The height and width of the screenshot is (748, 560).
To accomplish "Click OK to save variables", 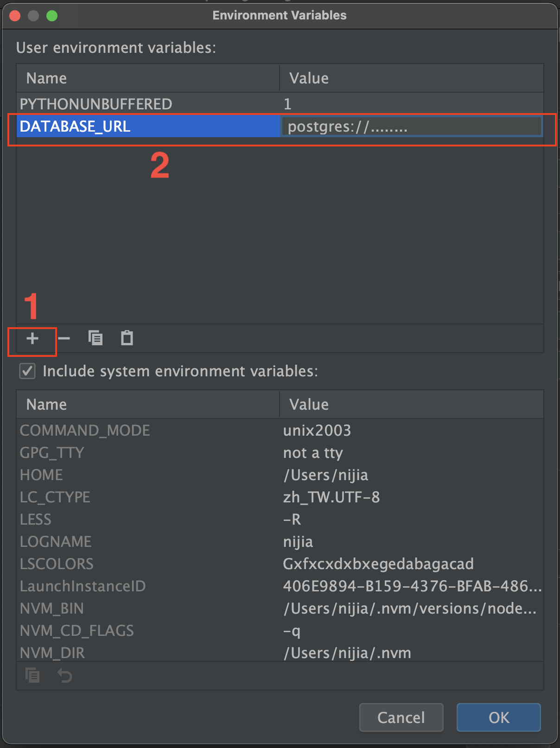I will pyautogui.click(x=499, y=717).
